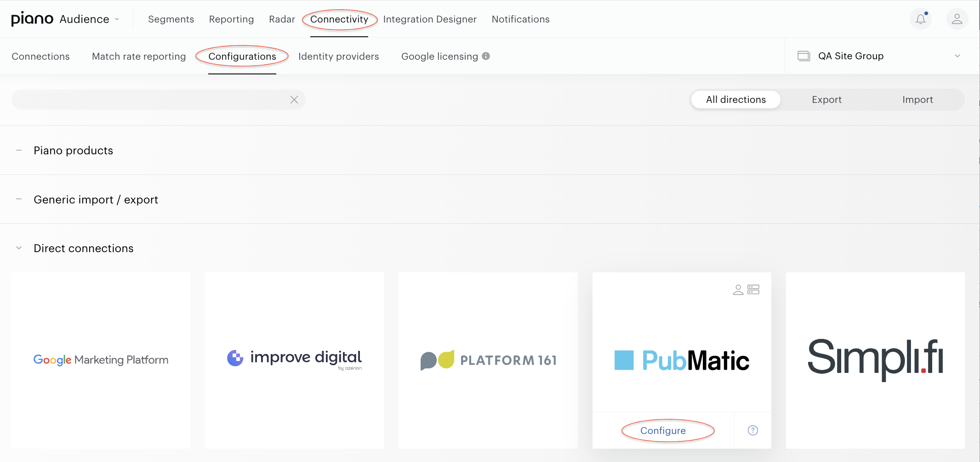
Task: Click the site group monitor icon
Action: click(x=803, y=56)
